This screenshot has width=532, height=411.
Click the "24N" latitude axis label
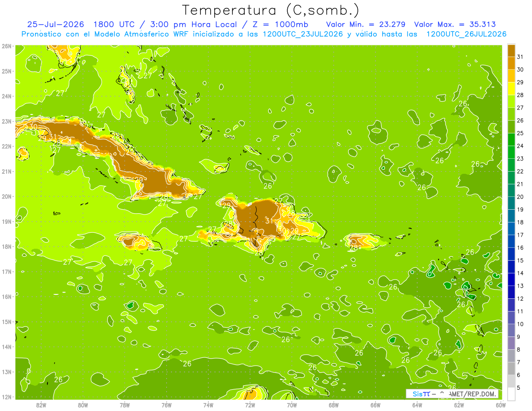coord(6,96)
